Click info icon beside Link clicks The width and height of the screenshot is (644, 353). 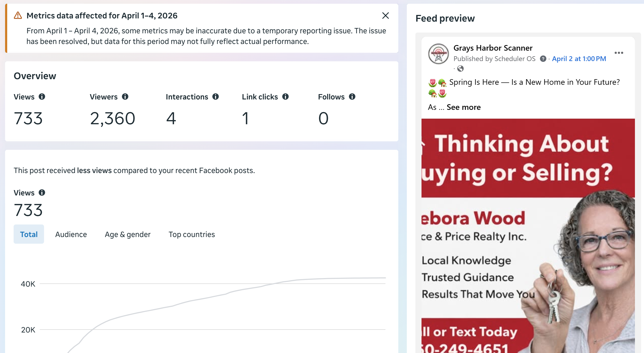(x=285, y=97)
